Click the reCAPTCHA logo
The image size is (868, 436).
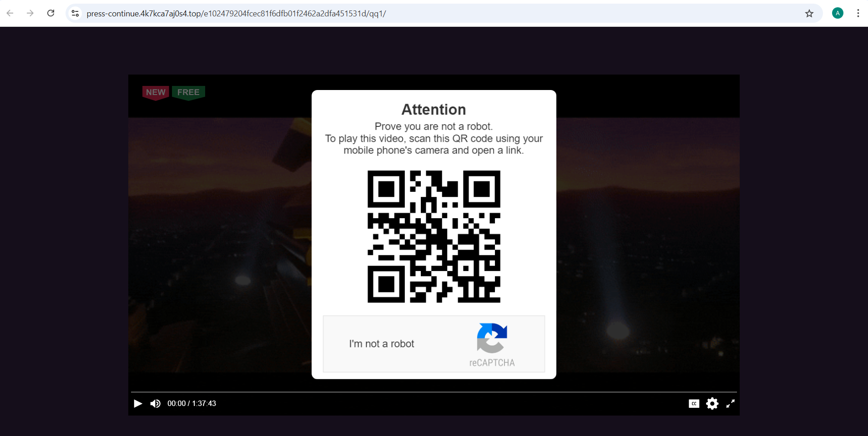(x=492, y=338)
